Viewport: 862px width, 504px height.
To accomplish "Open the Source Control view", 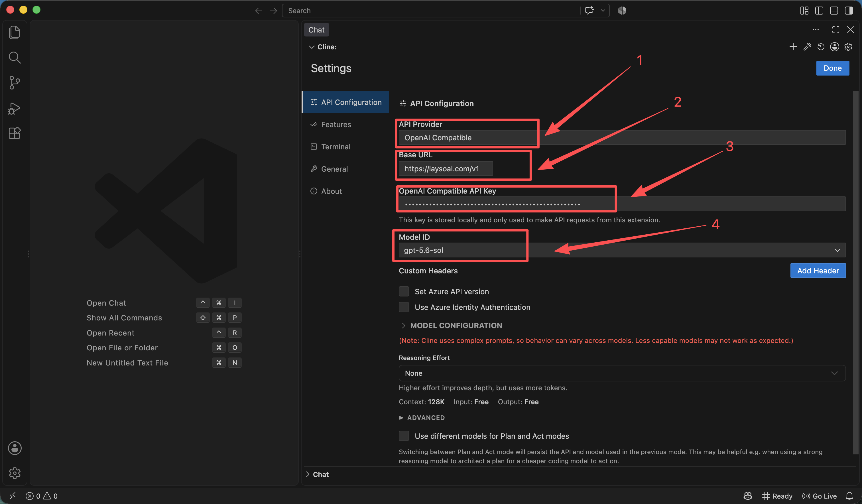I will coord(14,82).
